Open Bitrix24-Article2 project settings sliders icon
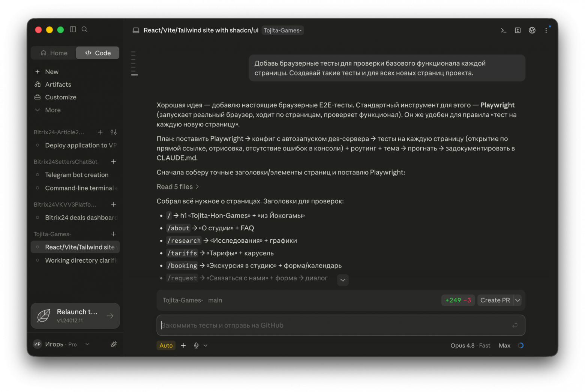Viewport: 585px width, 392px height. pyautogui.click(x=114, y=132)
